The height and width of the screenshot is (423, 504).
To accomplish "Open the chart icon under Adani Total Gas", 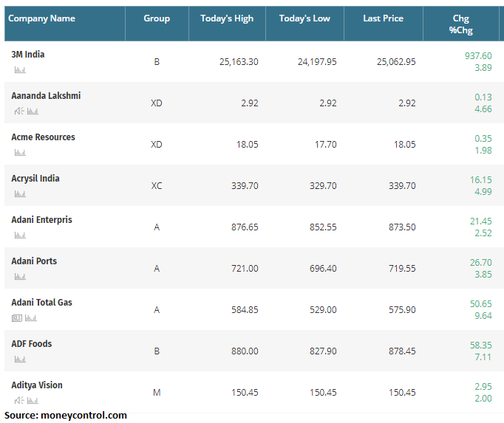I will [30, 318].
